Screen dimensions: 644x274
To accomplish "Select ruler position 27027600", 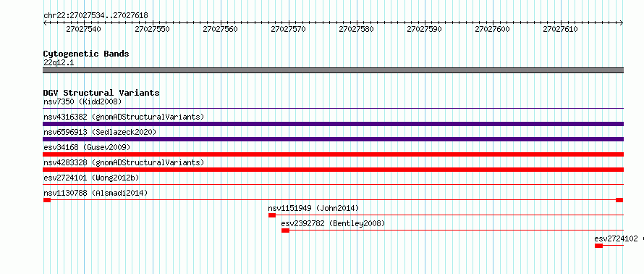I will click(492, 29).
